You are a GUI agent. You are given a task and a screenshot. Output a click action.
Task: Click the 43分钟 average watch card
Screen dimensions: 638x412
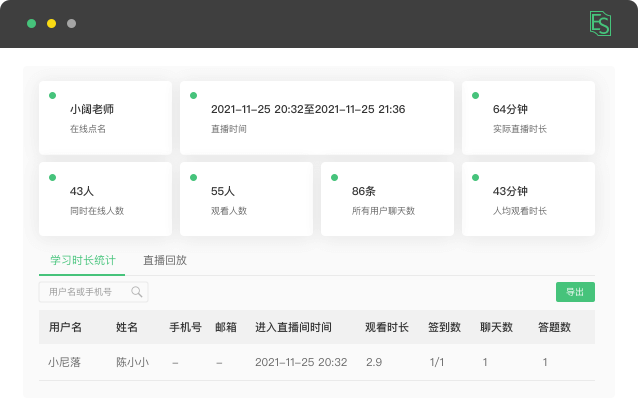coord(528,200)
